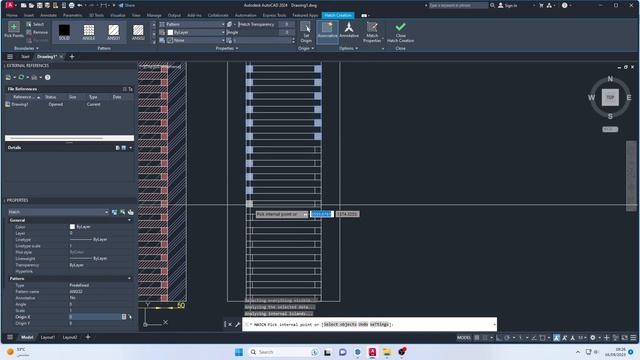Click the Refresh icon in External References
Viewport: 640px width, 360px height.
click(21, 77)
